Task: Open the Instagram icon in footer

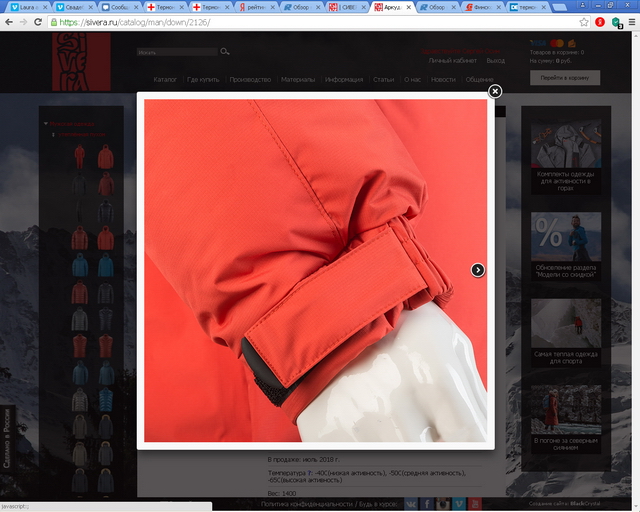Action: click(443, 504)
